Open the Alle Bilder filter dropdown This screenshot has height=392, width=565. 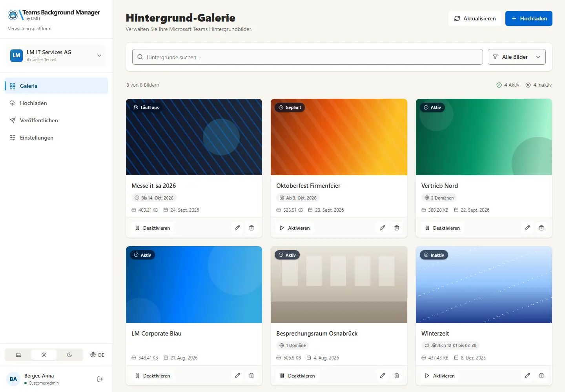[x=517, y=57]
